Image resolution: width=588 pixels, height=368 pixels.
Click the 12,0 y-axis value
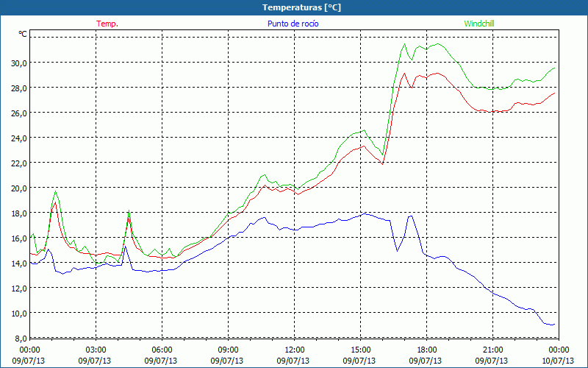18,289
